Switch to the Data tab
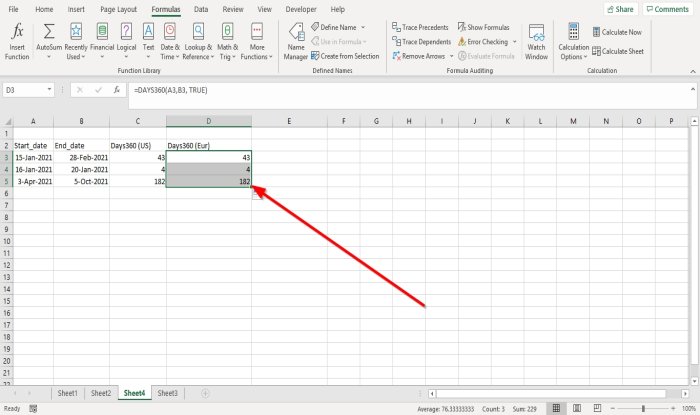 click(201, 9)
